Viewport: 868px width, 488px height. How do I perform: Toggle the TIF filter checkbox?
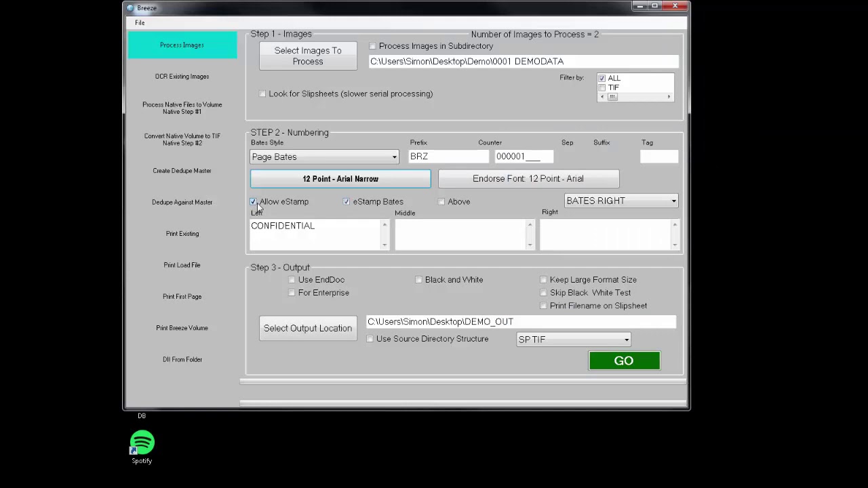pos(601,87)
